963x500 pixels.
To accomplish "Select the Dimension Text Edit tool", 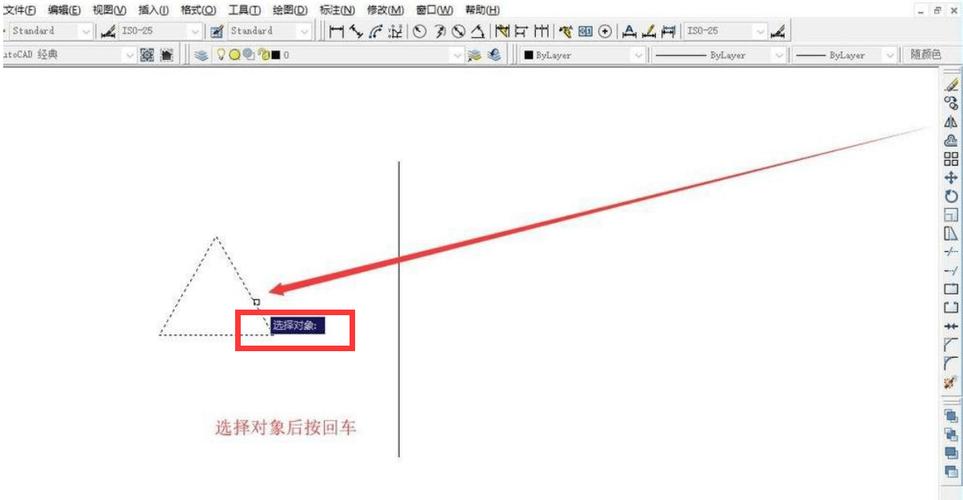I will coord(649,31).
